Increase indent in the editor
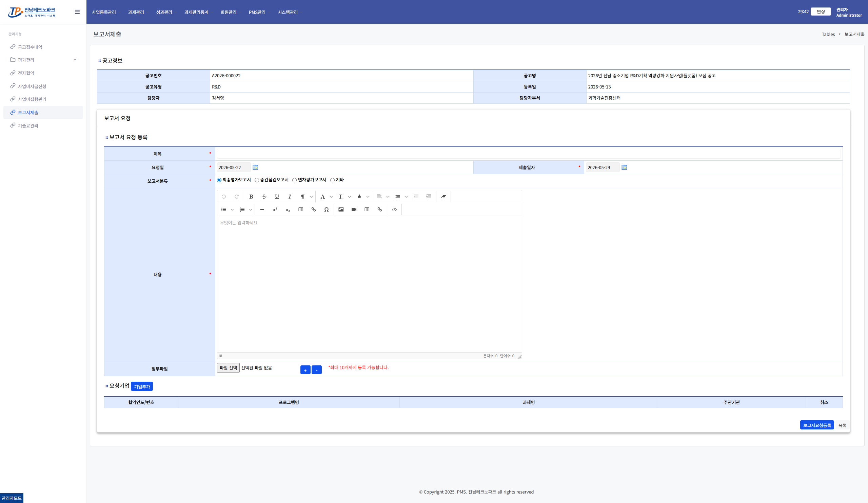The width and height of the screenshot is (868, 503). tap(429, 197)
